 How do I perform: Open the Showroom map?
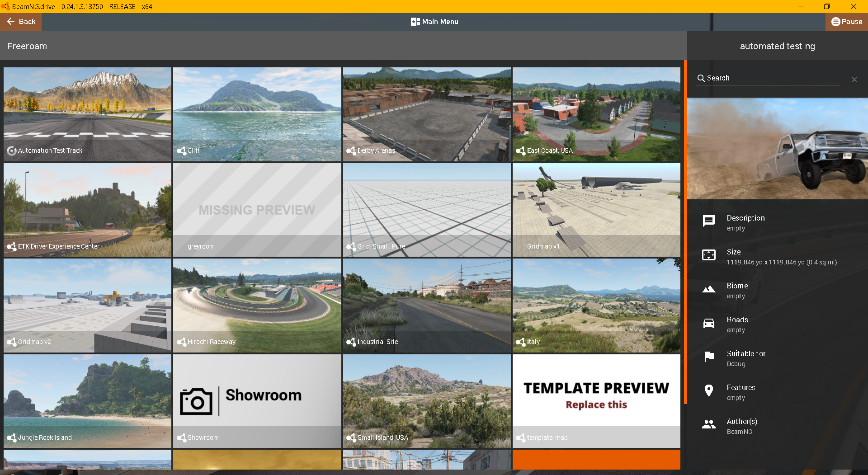click(257, 401)
